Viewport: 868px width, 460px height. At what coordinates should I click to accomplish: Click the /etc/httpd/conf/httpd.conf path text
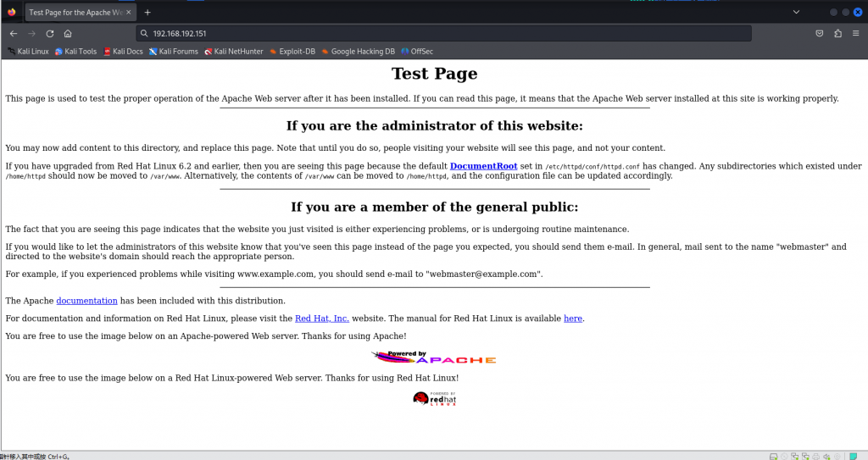tap(593, 167)
